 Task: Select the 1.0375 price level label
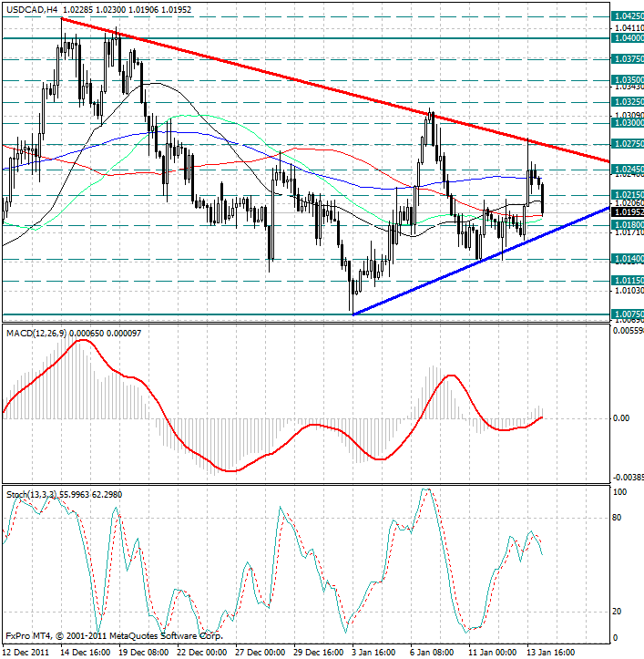coord(628,59)
